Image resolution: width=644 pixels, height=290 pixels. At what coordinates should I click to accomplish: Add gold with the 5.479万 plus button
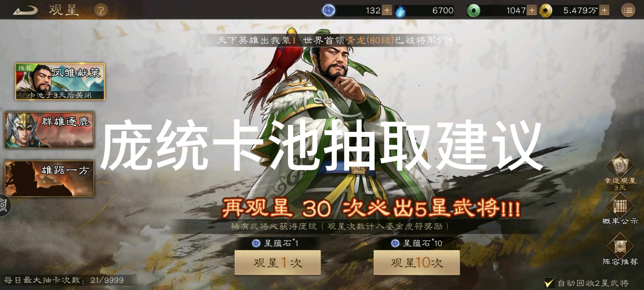604,10
